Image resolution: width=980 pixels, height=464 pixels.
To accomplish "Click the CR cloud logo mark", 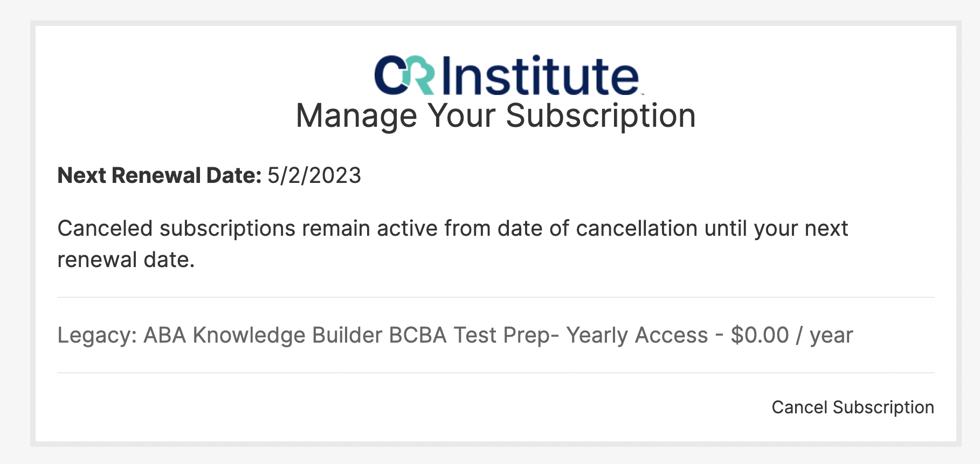I will 404,76.
